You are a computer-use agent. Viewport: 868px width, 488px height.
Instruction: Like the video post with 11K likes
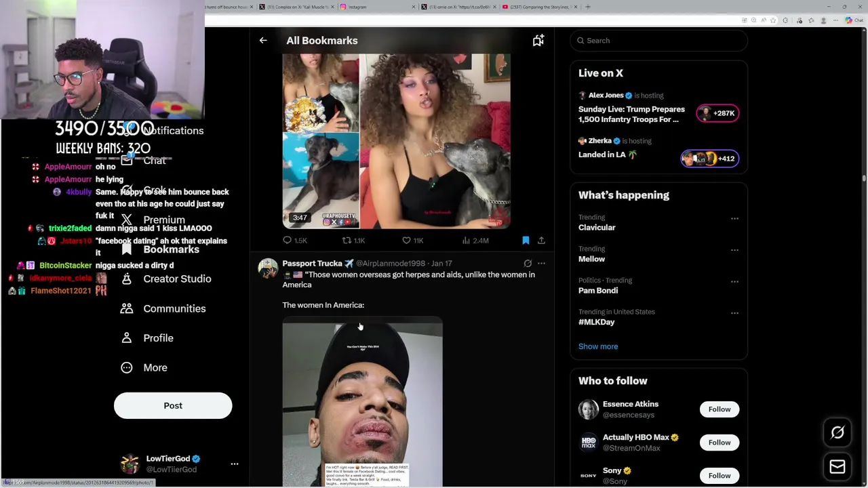(412, 241)
